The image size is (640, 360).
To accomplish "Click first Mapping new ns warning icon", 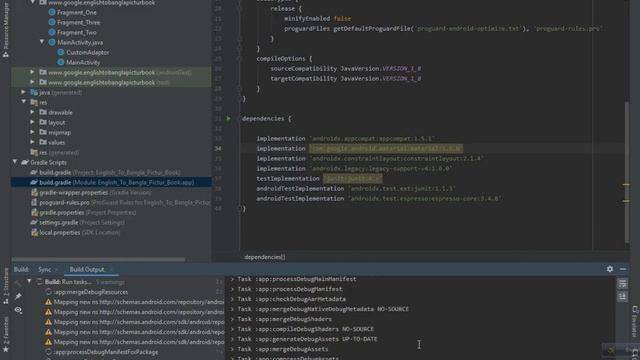I will (49, 302).
